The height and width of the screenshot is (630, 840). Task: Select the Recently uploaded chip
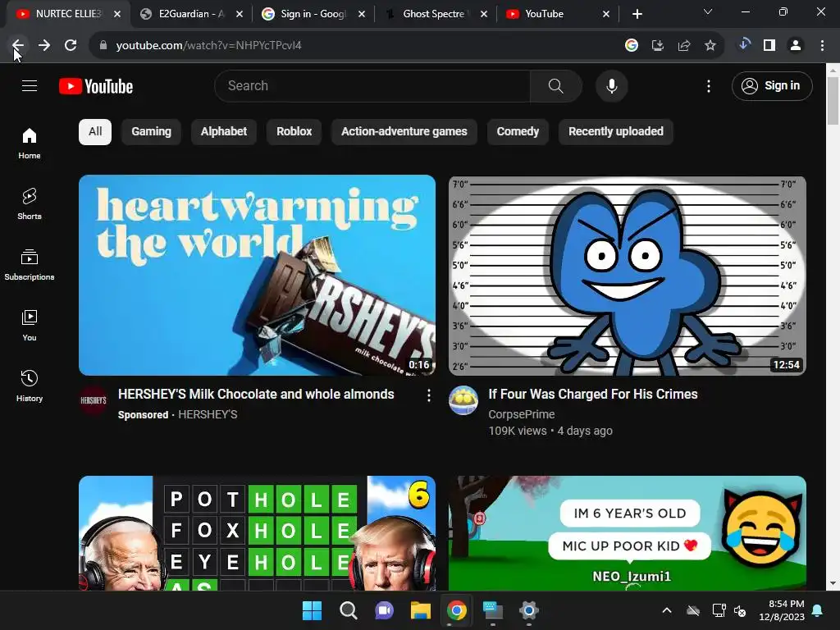pos(615,132)
